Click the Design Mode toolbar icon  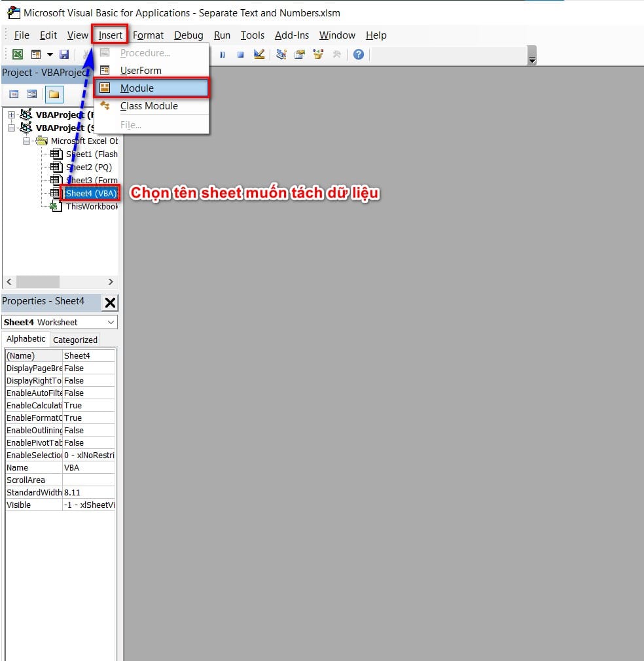[259, 54]
